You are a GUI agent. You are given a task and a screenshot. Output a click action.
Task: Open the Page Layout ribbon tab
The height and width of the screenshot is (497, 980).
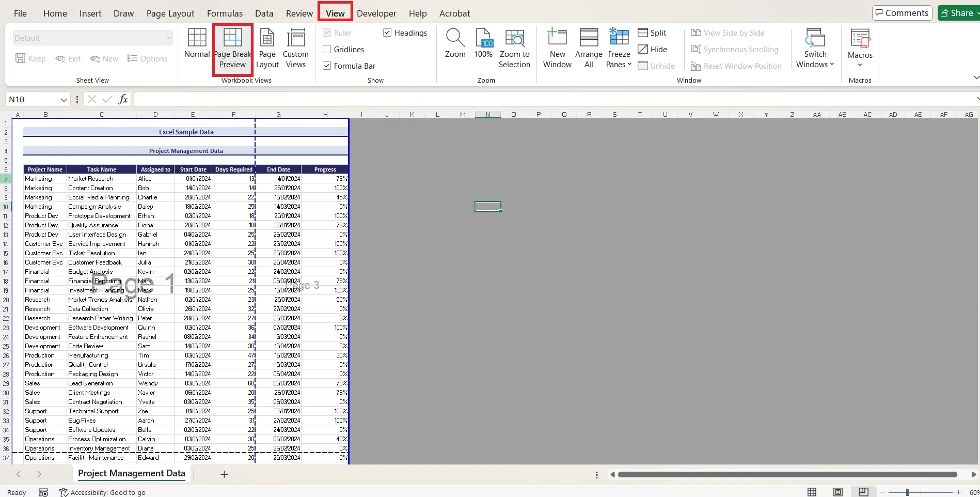[x=170, y=13]
